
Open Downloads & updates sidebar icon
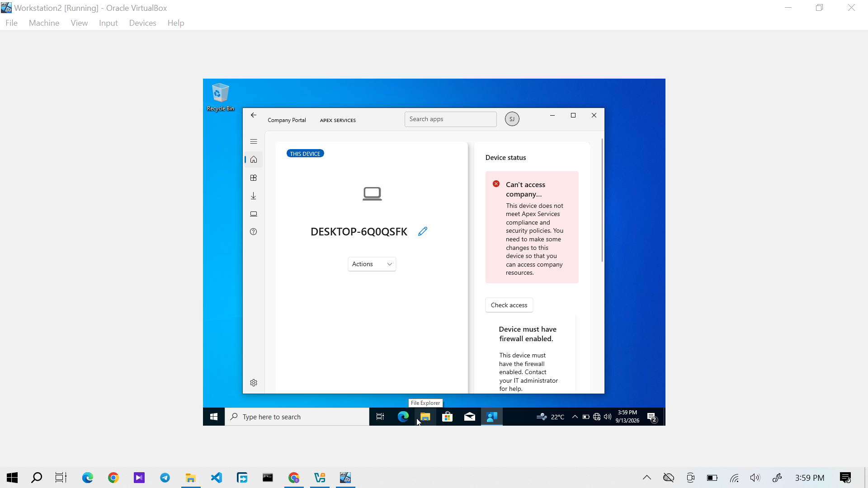click(x=254, y=196)
